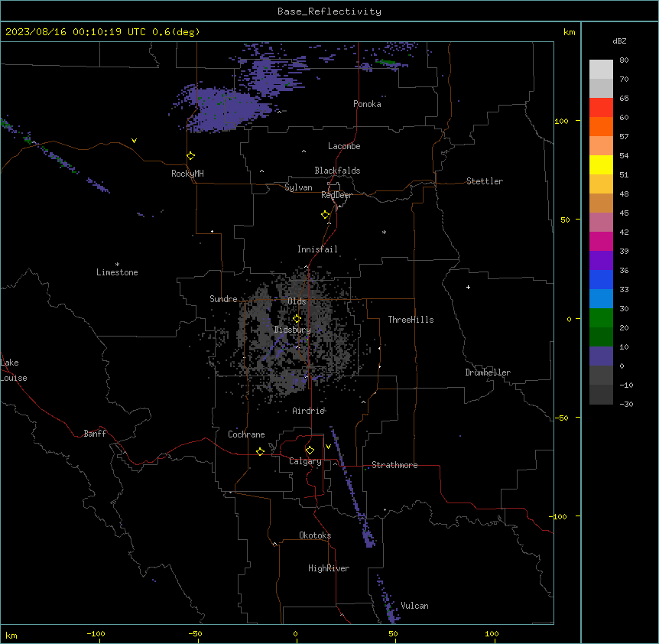The height and width of the screenshot is (644, 659).
Task: Click the -30 dBZ legend value
Action: tap(626, 405)
